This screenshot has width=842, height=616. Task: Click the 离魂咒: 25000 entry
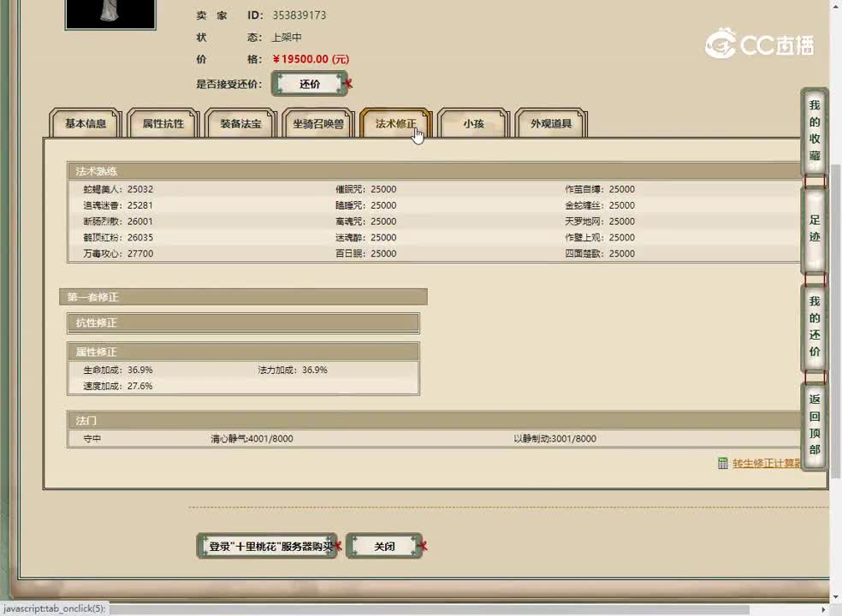(x=365, y=222)
